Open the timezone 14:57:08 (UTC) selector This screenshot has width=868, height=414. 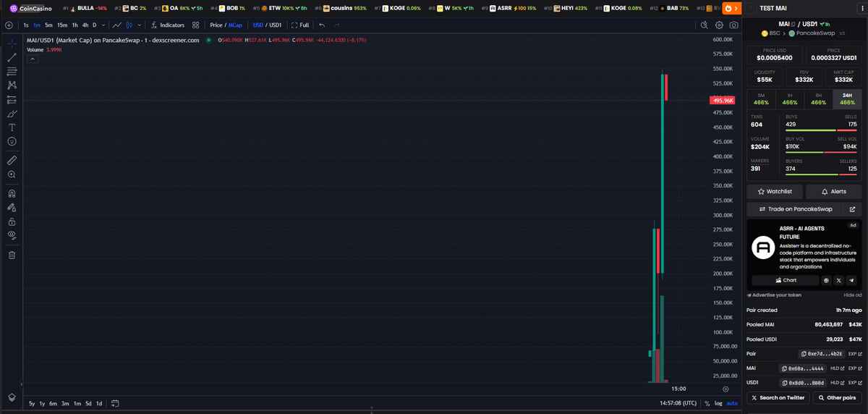pos(678,403)
